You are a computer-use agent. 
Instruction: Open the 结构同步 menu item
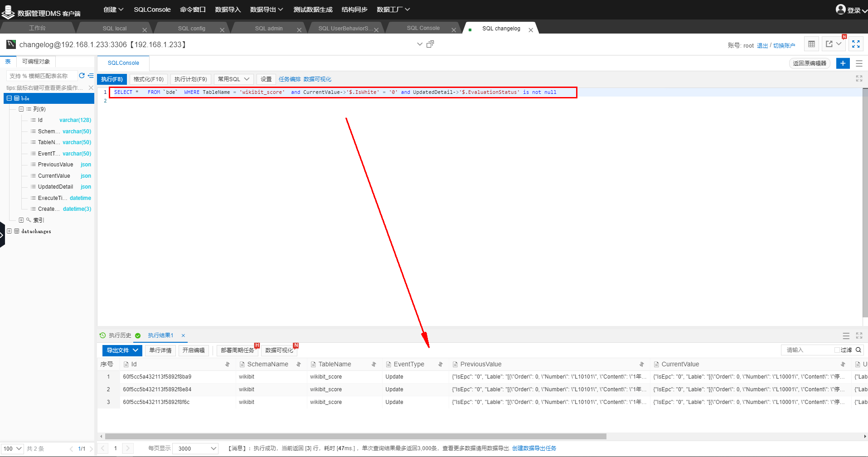coord(354,10)
